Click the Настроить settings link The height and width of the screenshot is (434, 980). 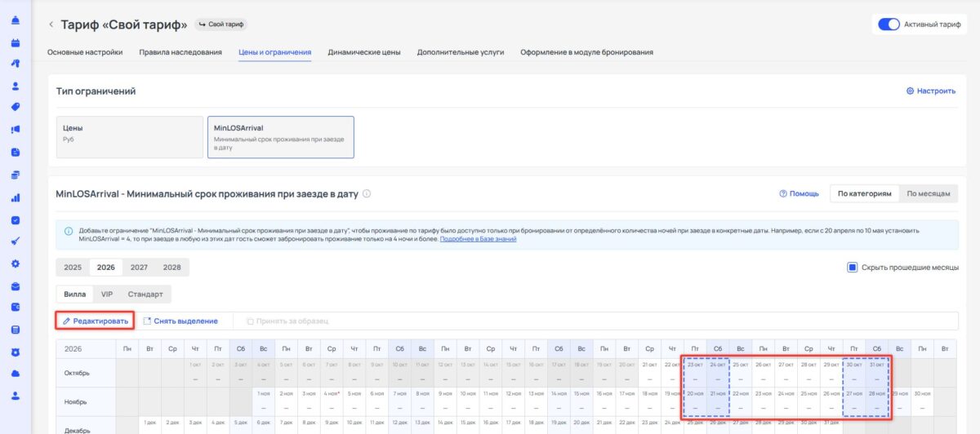click(931, 91)
